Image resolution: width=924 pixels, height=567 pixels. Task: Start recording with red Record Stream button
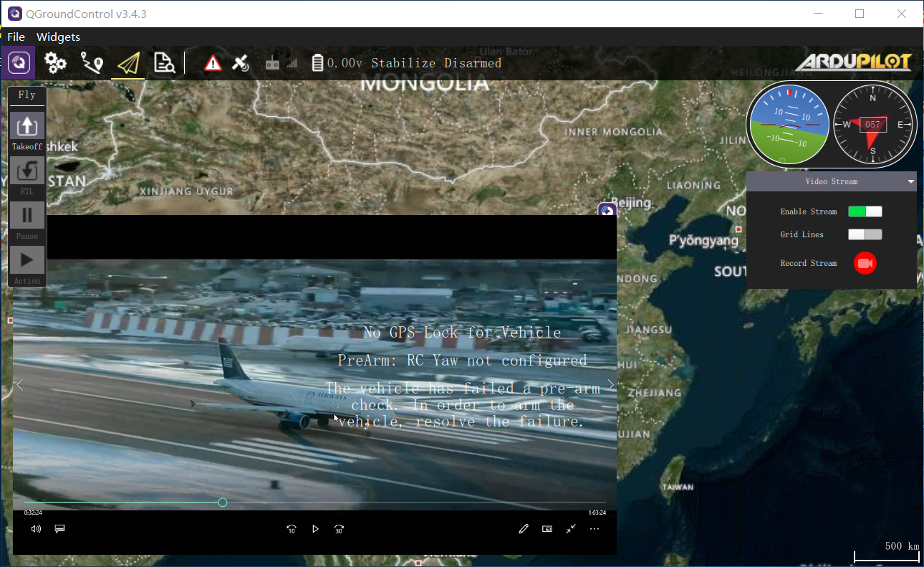(x=865, y=263)
